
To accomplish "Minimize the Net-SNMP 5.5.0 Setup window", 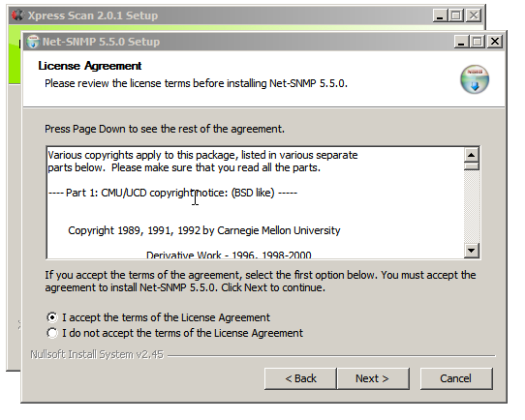I will pyautogui.click(x=461, y=42).
